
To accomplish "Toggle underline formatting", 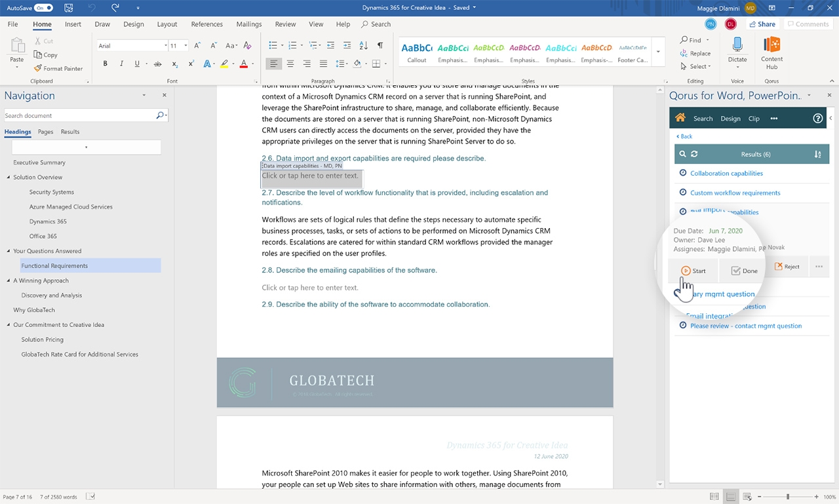I will (x=137, y=64).
